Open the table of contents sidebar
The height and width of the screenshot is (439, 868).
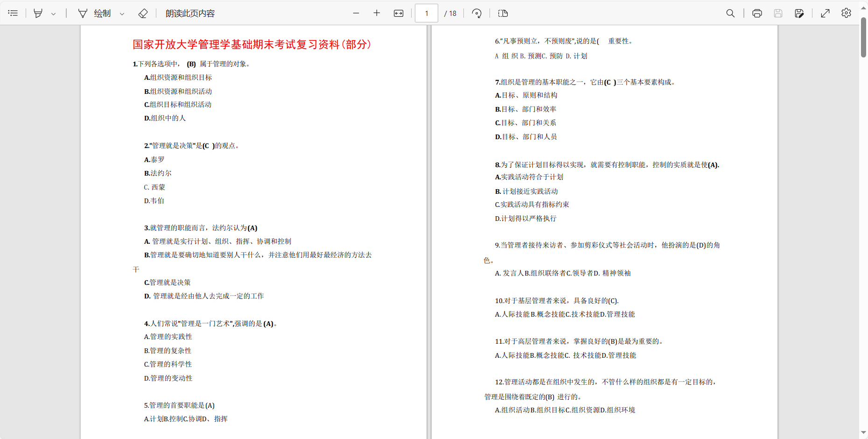[13, 13]
